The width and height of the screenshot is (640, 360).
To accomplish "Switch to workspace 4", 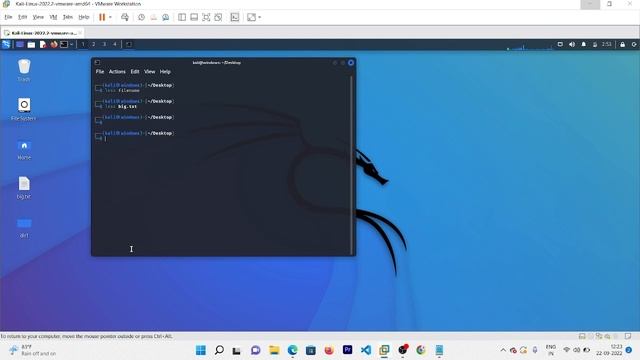I will tap(115, 44).
